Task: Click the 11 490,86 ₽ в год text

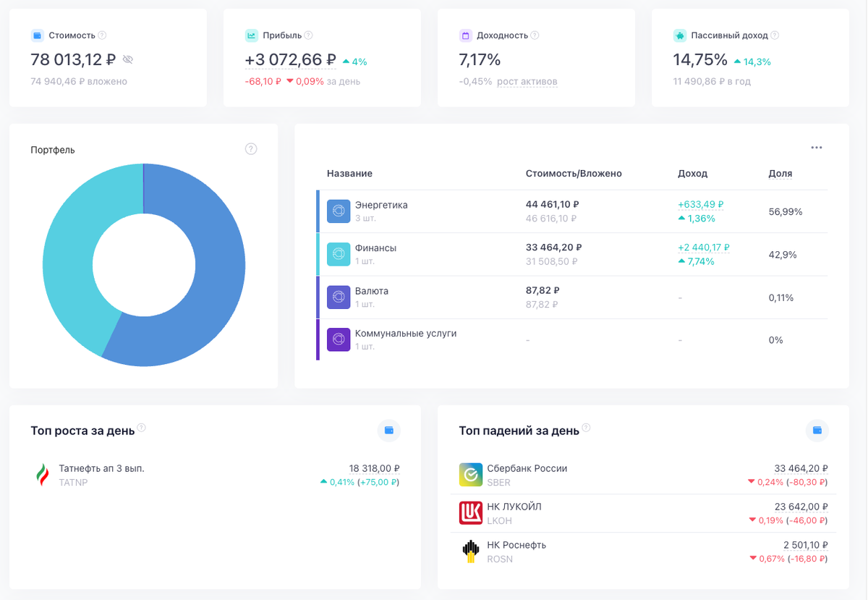Action: tap(712, 82)
